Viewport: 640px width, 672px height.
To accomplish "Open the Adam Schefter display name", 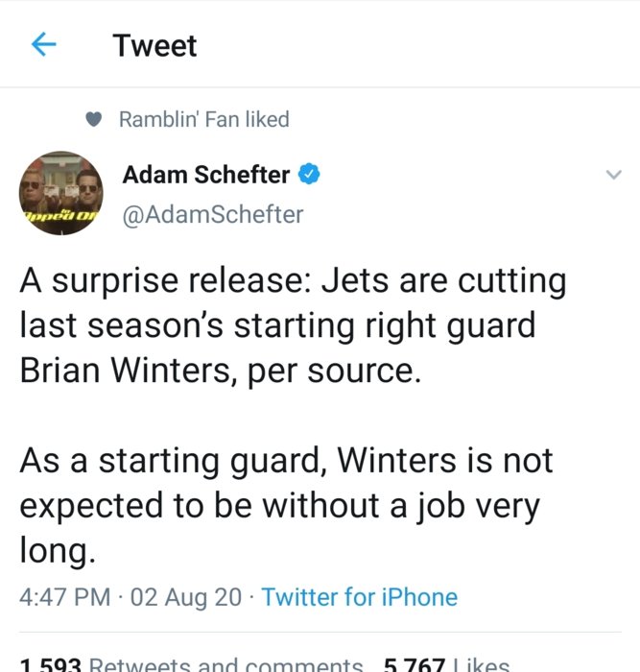I will (206, 175).
